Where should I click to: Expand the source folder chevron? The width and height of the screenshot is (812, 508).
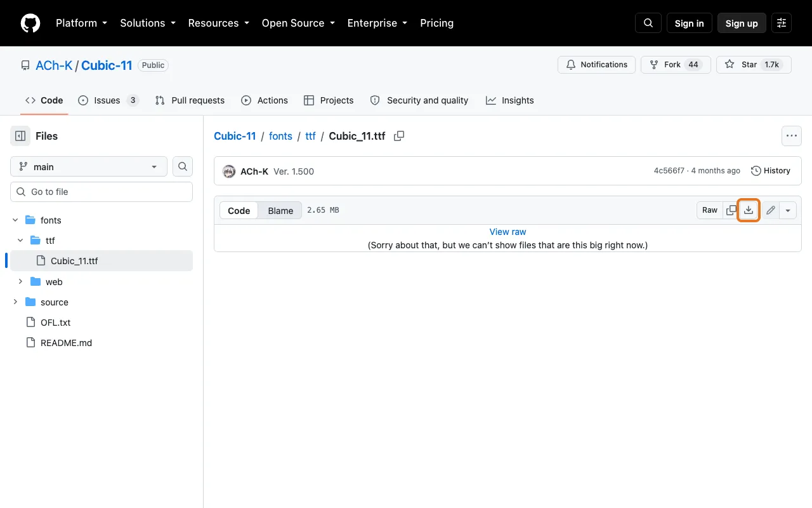click(15, 302)
